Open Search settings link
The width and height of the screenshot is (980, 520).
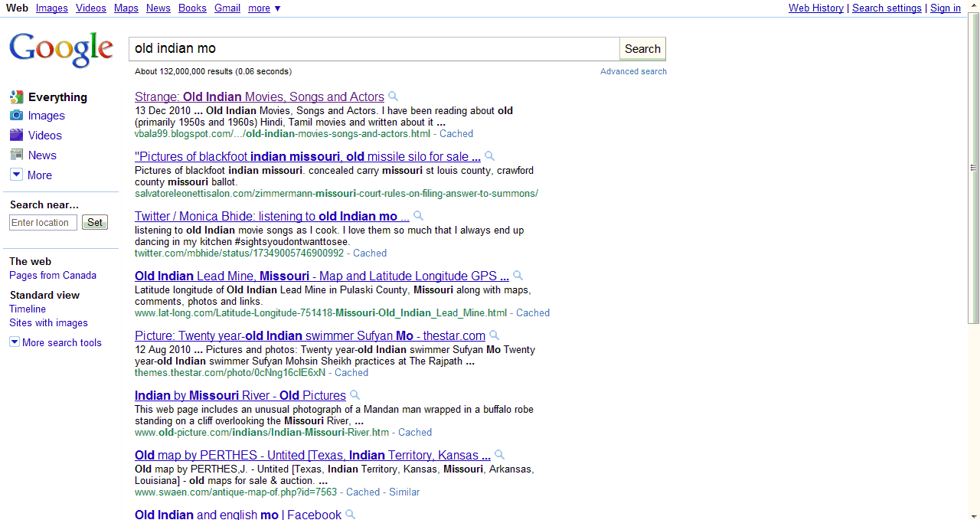tap(887, 8)
